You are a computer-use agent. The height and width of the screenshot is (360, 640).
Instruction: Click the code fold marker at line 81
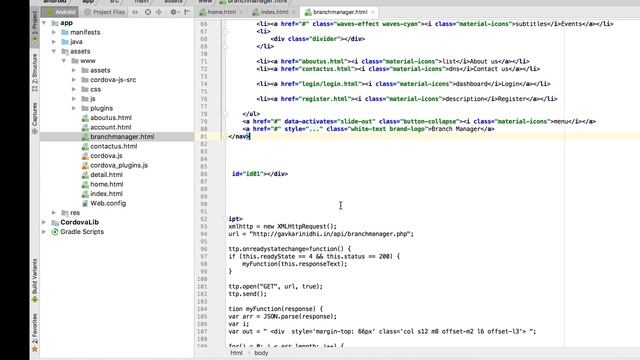coord(226,136)
